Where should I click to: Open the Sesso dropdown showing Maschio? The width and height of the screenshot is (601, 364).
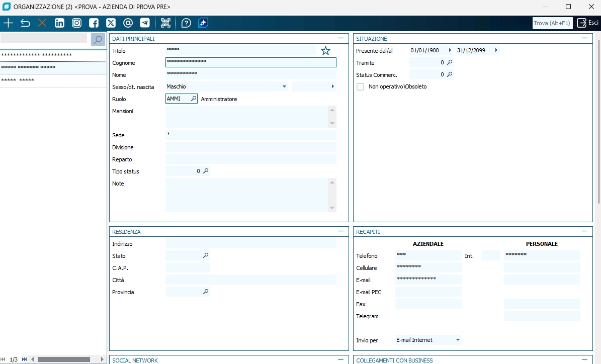pos(284,87)
